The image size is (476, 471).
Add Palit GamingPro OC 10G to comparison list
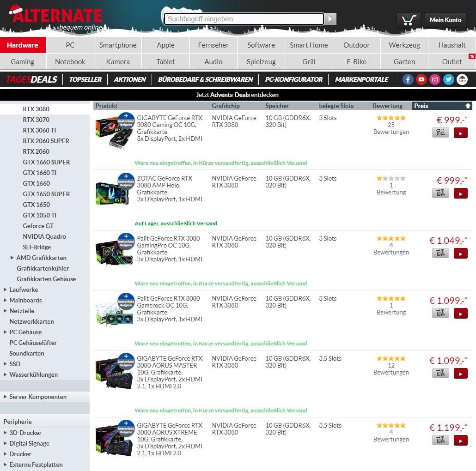(440, 253)
